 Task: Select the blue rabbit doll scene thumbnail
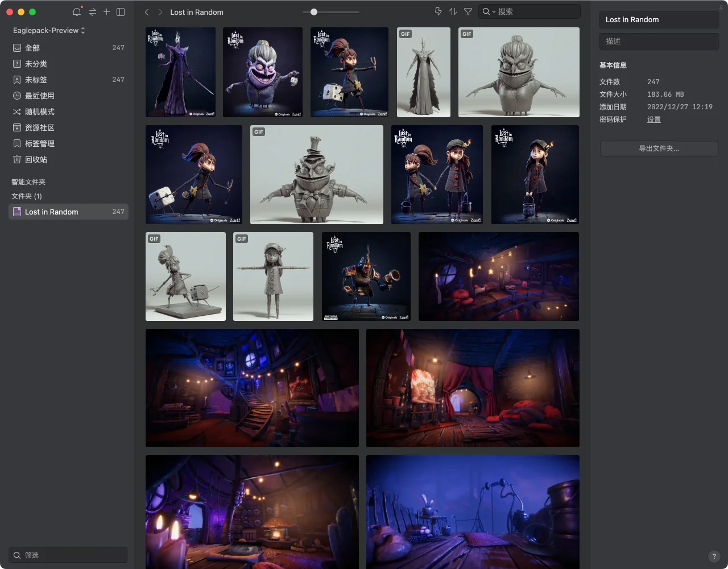tap(473, 512)
